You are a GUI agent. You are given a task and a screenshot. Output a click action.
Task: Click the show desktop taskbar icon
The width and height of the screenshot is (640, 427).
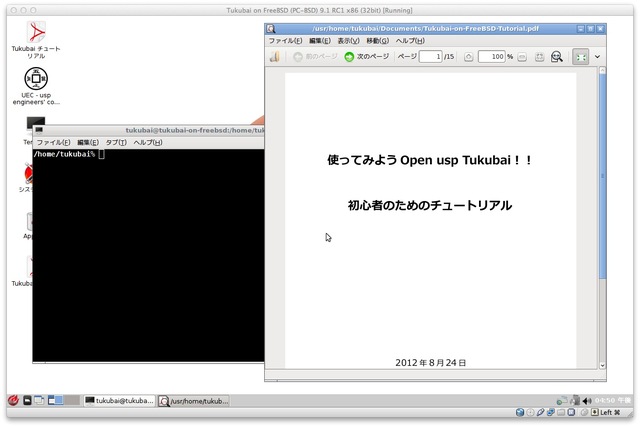39,400
